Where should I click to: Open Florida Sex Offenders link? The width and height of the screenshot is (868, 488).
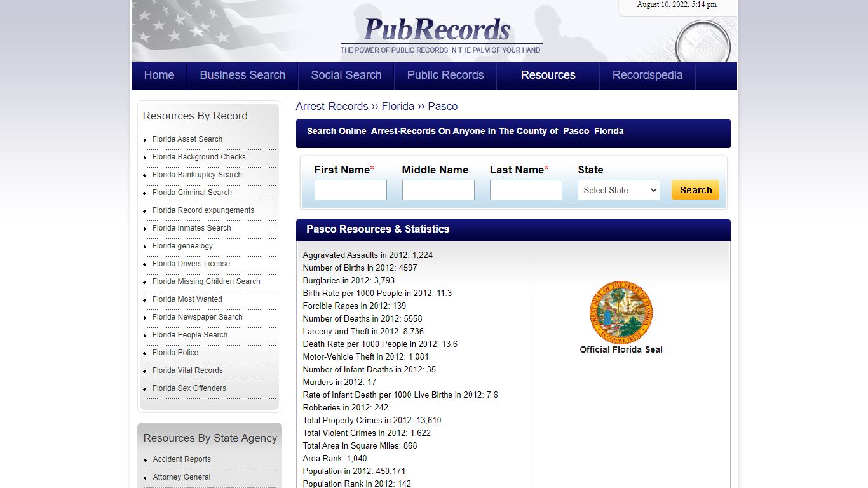coord(189,388)
